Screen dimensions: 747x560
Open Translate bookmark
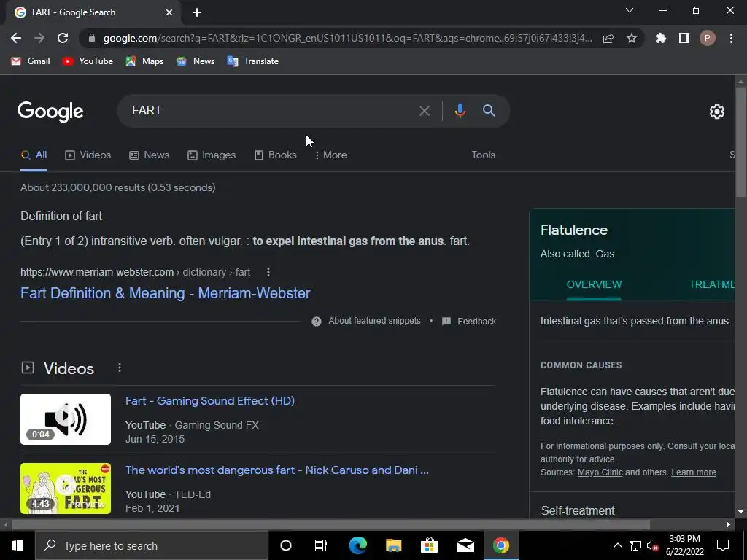[x=253, y=61]
